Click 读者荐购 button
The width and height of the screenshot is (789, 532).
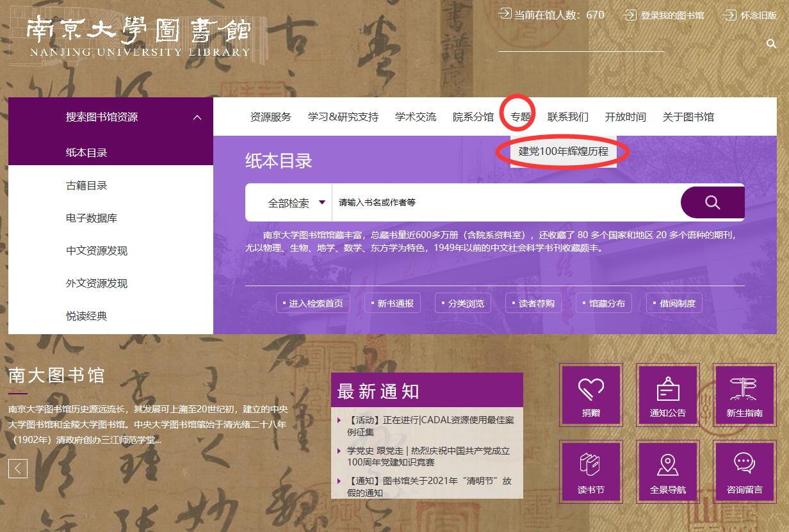533,303
